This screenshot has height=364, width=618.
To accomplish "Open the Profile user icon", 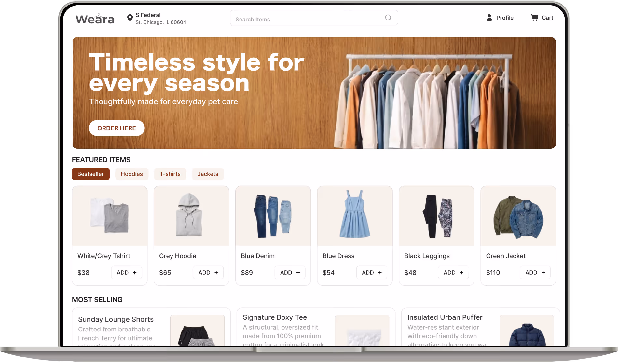I will tap(489, 18).
